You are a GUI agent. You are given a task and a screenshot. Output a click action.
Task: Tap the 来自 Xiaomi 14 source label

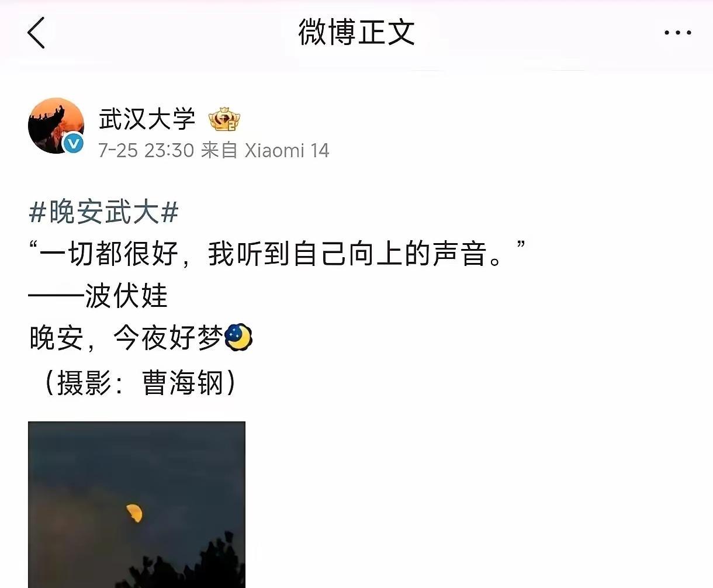click(265, 150)
